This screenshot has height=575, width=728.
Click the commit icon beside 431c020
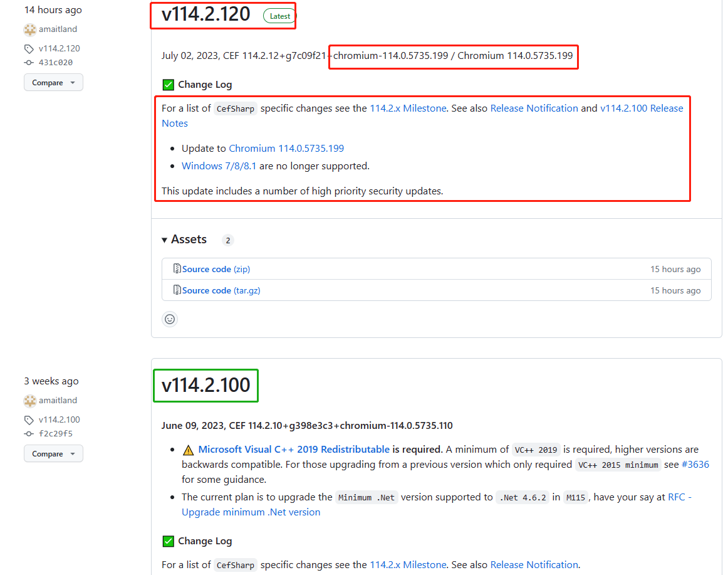coord(29,62)
